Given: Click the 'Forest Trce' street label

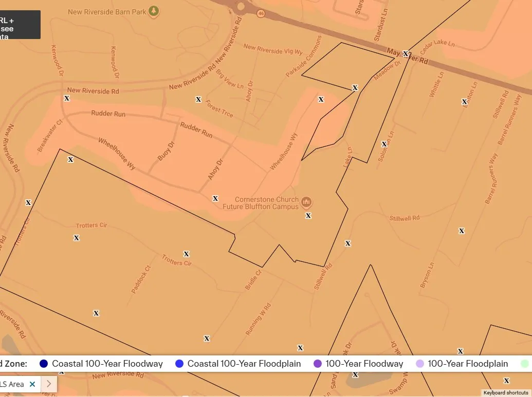Looking at the screenshot, I should tap(219, 108).
